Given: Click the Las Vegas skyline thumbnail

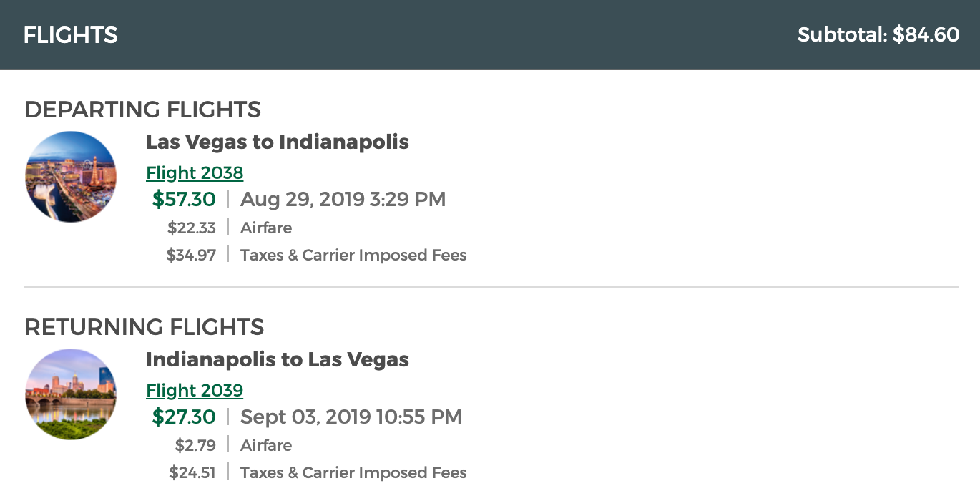Looking at the screenshot, I should coord(70,177).
